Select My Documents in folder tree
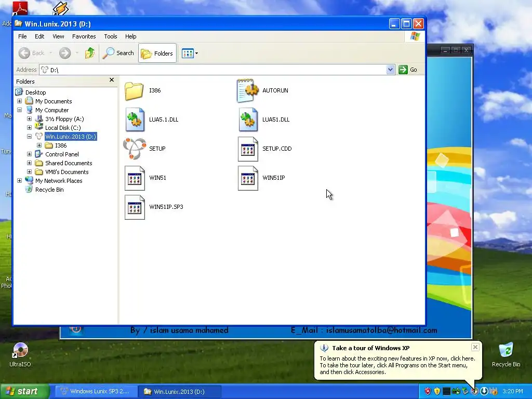The height and width of the screenshot is (399, 532). (54, 101)
